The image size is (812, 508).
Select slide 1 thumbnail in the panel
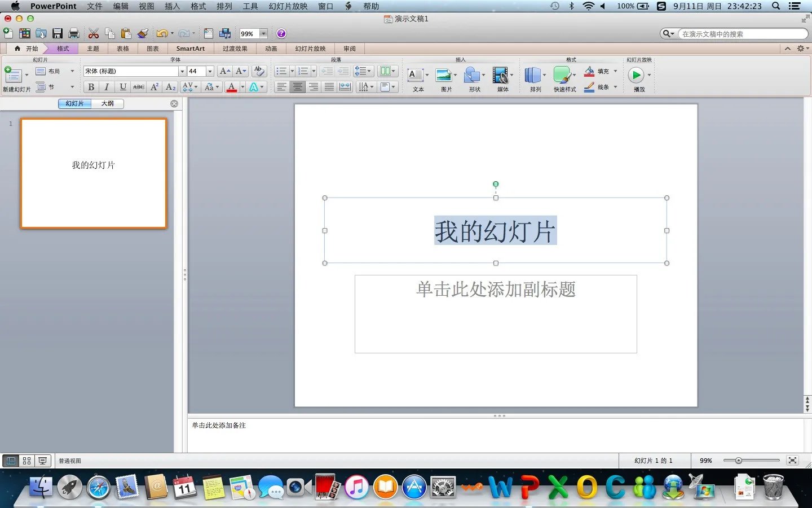[x=93, y=173]
